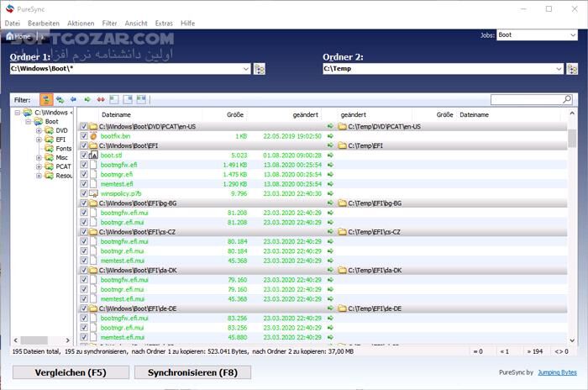Open the Jumping Bytes link
588x390 pixels.
click(x=557, y=372)
